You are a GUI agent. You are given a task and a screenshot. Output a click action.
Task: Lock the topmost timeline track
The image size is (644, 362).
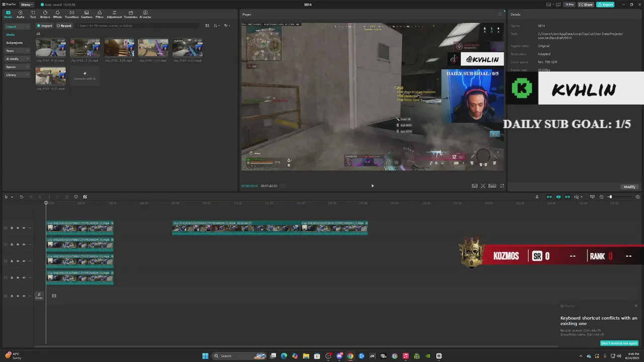(x=12, y=228)
